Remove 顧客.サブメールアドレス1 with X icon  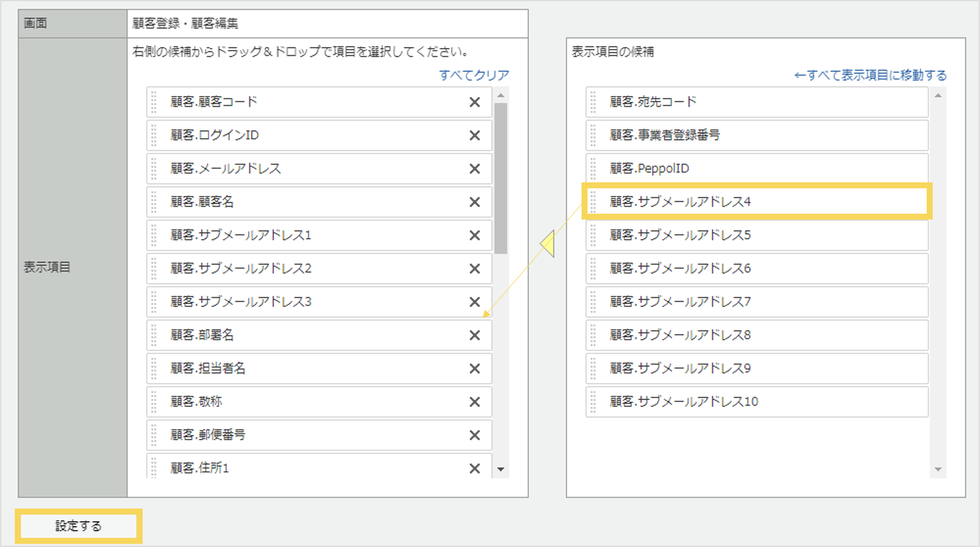(x=474, y=235)
